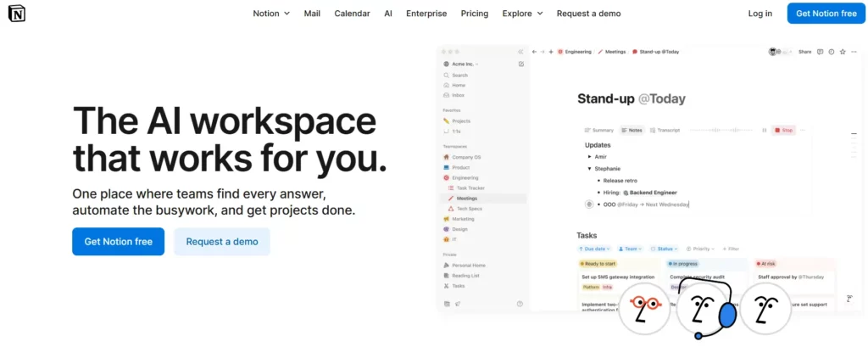Open Inbox in the sidebar
This screenshot has width=868, height=347.
pyautogui.click(x=454, y=95)
